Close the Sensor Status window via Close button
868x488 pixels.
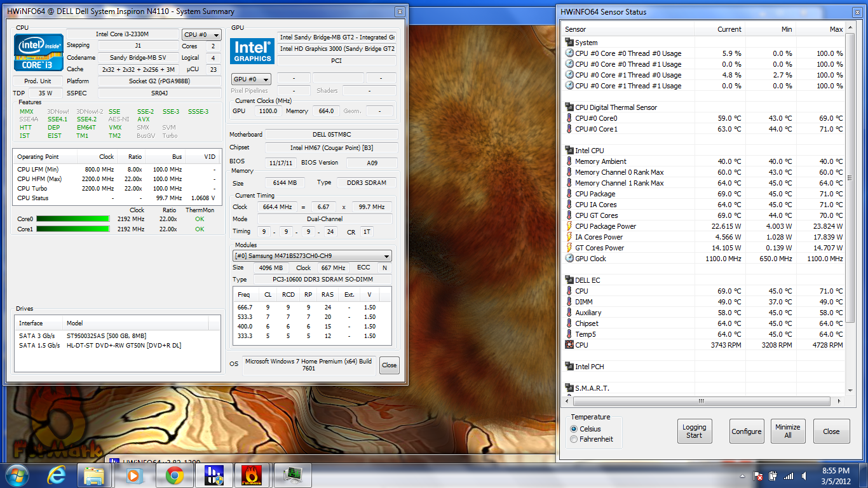pos(831,431)
